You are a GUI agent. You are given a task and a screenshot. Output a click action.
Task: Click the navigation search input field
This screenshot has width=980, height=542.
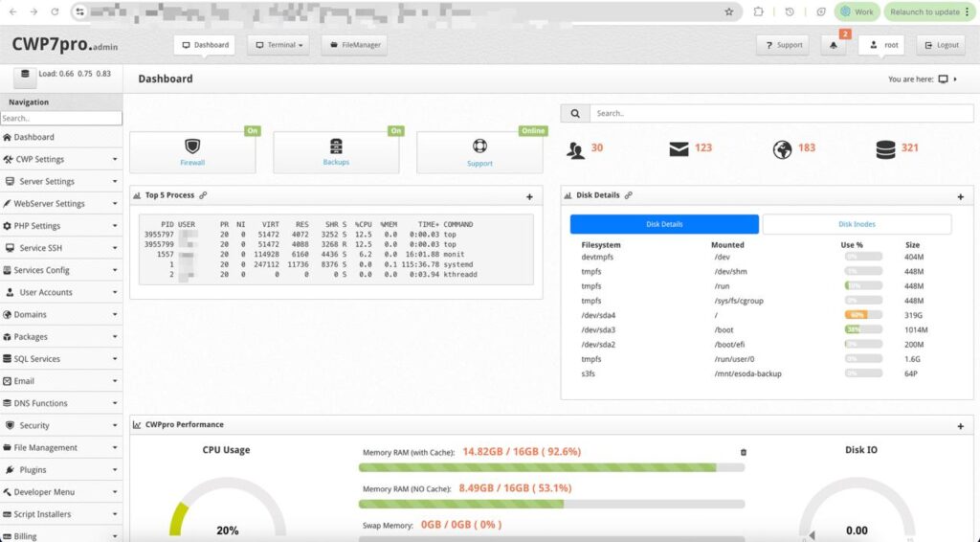pyautogui.click(x=61, y=119)
